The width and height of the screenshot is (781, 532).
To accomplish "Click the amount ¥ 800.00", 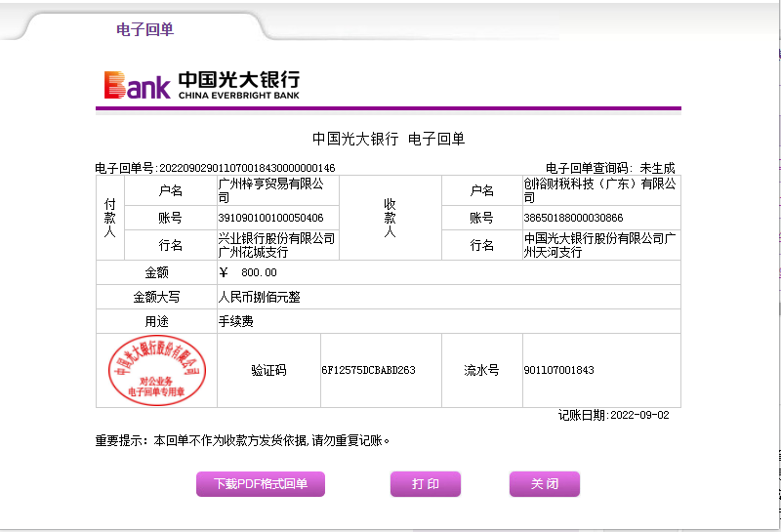I will coord(248,272).
